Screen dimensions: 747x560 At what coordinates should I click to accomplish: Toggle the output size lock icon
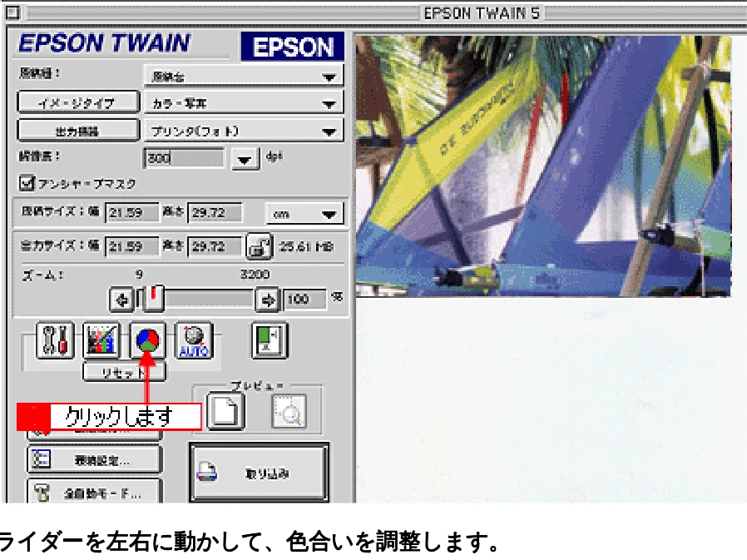pos(259,246)
